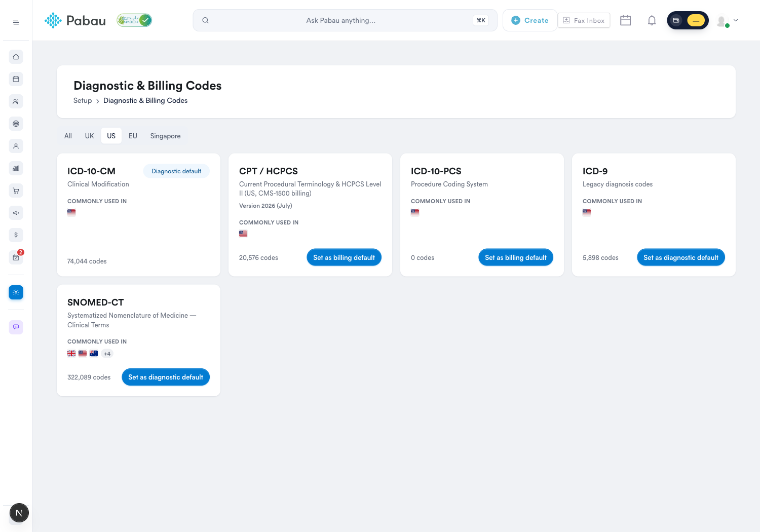Open the target/bullseye sidebar icon
The width and height of the screenshot is (760, 532).
16,124
